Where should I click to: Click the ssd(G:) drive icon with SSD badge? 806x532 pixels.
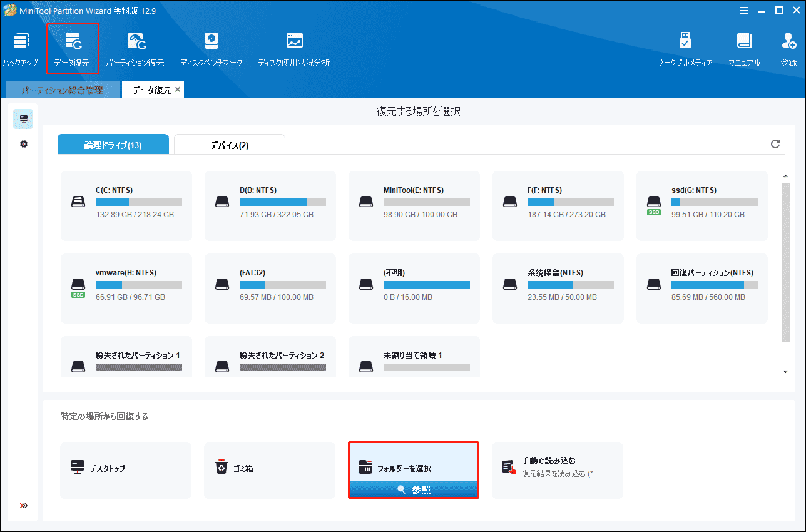pyautogui.click(x=654, y=205)
